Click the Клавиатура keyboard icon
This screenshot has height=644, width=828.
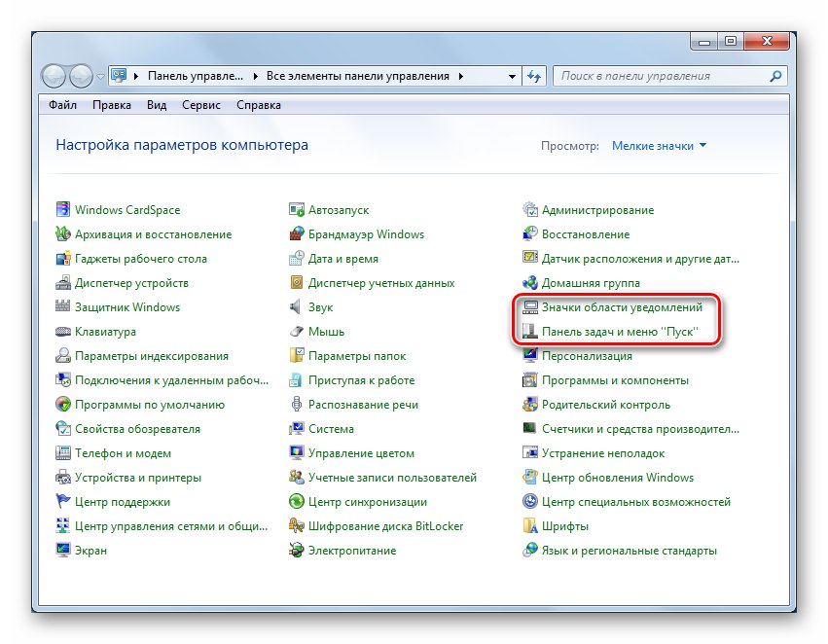point(63,332)
